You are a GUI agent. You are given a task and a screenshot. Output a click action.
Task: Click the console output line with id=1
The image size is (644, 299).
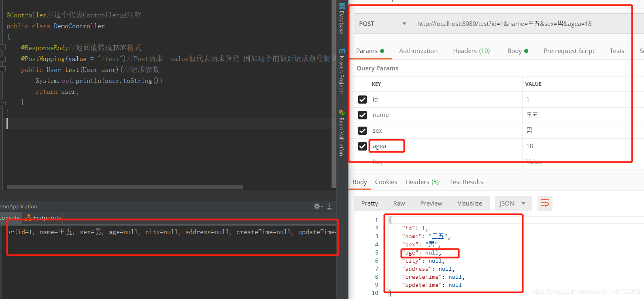pos(172,232)
